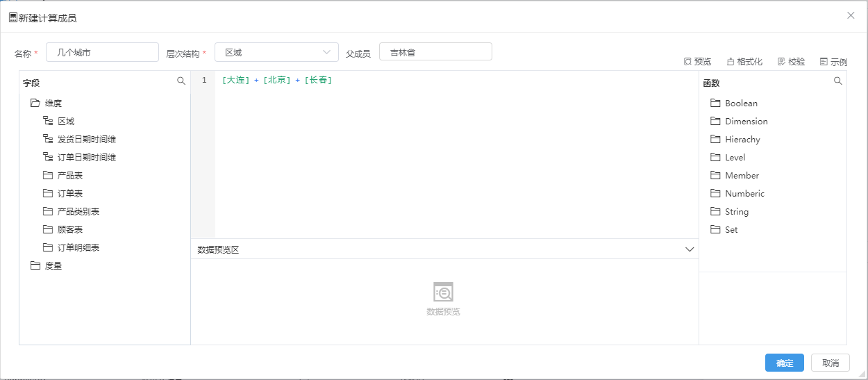The image size is (868, 380).
Task: Cancel with the 取消 button
Action: click(831, 363)
